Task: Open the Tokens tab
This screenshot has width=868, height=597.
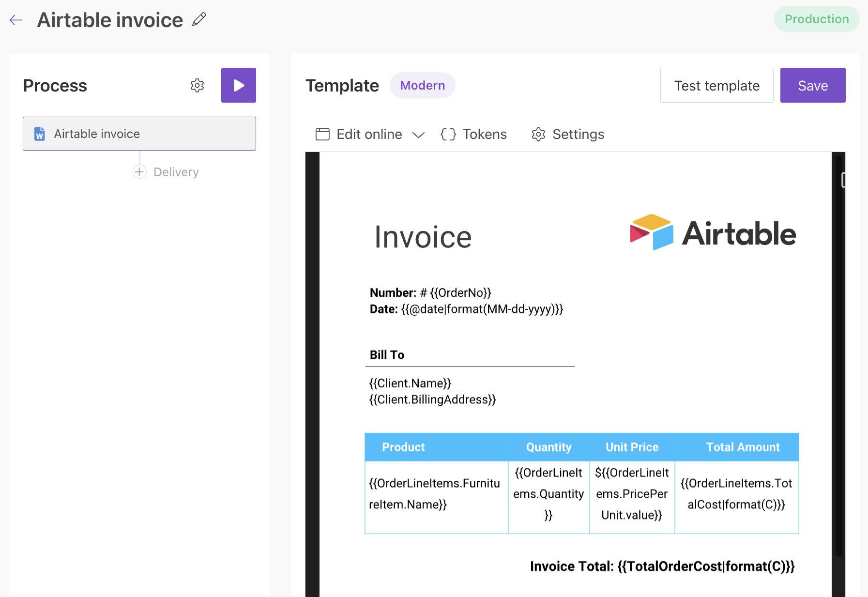Action: coord(484,134)
